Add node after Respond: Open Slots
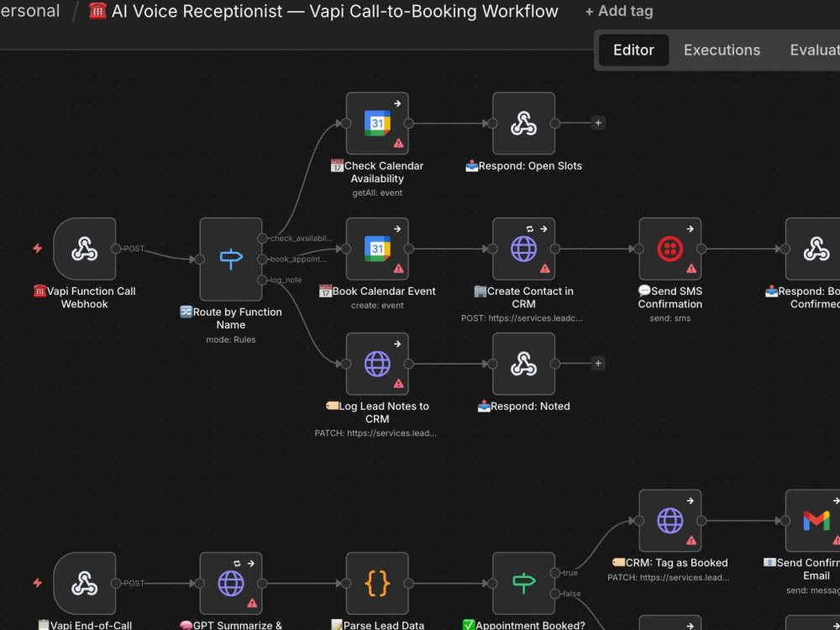 (598, 123)
